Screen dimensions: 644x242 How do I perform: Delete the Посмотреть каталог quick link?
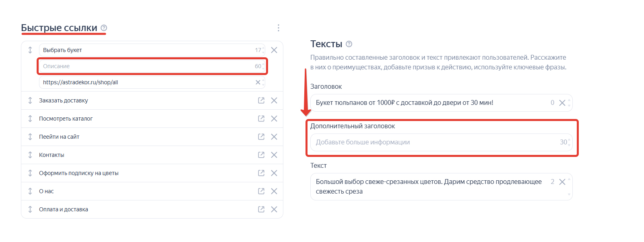[x=274, y=119]
